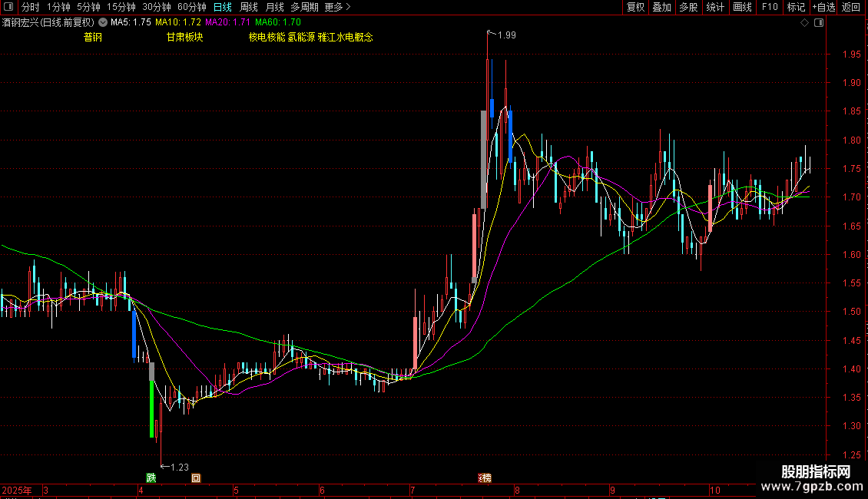This screenshot has width=868, height=499.
Task: Switch to 周线 weekly chart
Action: (x=249, y=7)
